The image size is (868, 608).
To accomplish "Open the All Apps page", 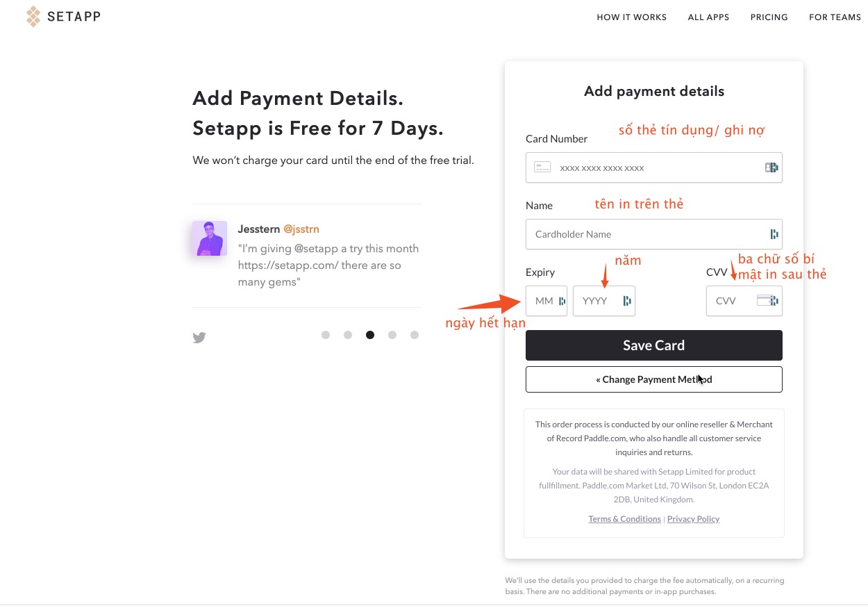I will (x=708, y=17).
